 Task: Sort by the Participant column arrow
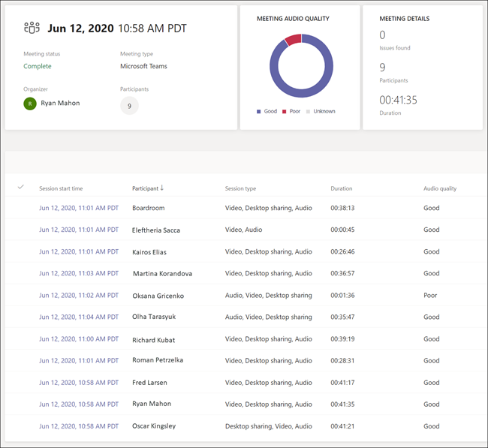tap(162, 188)
